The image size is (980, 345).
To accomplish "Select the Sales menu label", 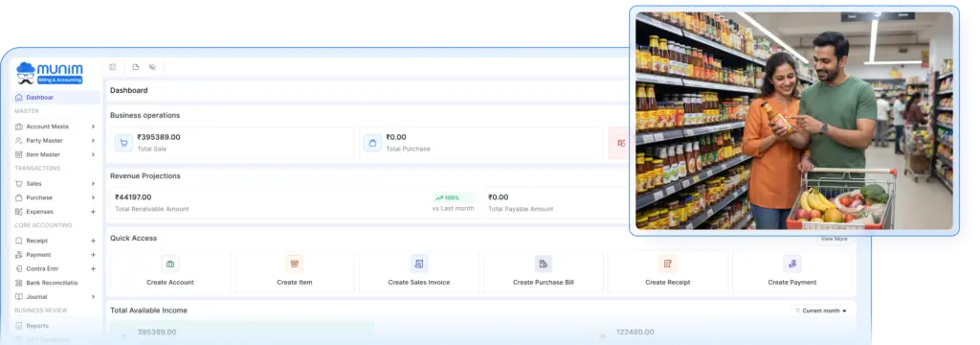I will [33, 183].
